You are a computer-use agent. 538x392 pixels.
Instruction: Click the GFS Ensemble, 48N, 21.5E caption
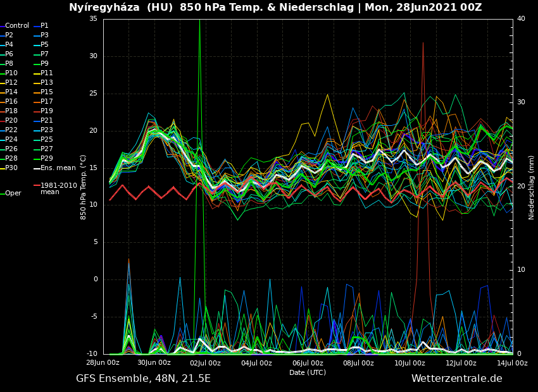(x=143, y=379)
